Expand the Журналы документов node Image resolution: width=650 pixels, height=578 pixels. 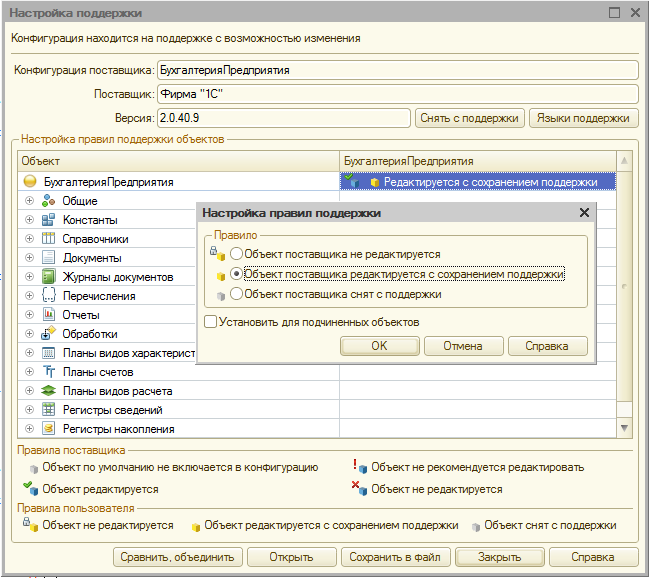pos(29,277)
